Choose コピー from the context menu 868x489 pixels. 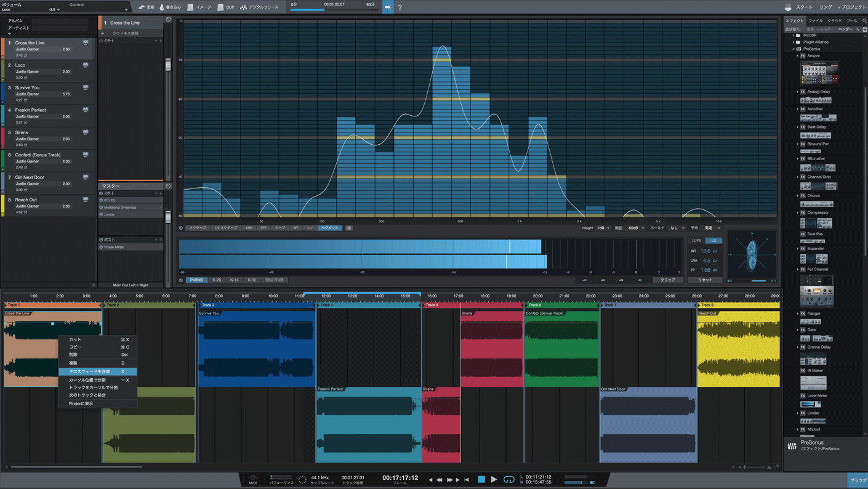pyautogui.click(x=97, y=347)
